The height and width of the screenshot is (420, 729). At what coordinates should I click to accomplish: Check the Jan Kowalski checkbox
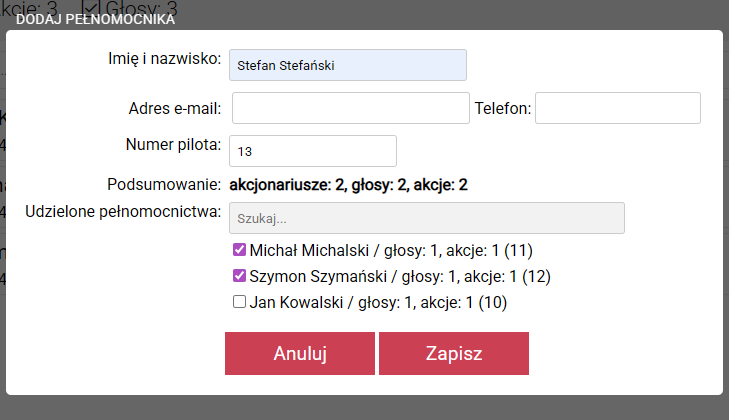239,302
